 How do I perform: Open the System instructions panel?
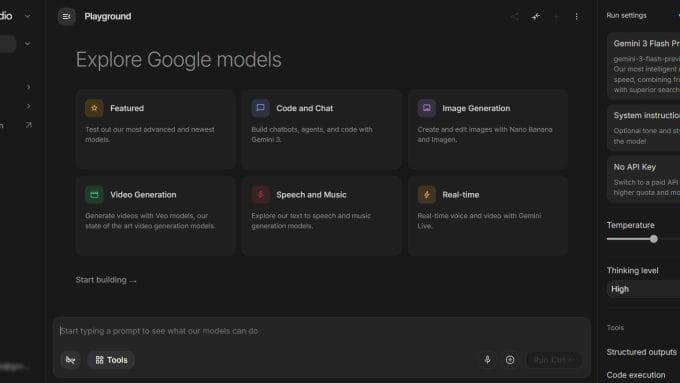coord(643,128)
